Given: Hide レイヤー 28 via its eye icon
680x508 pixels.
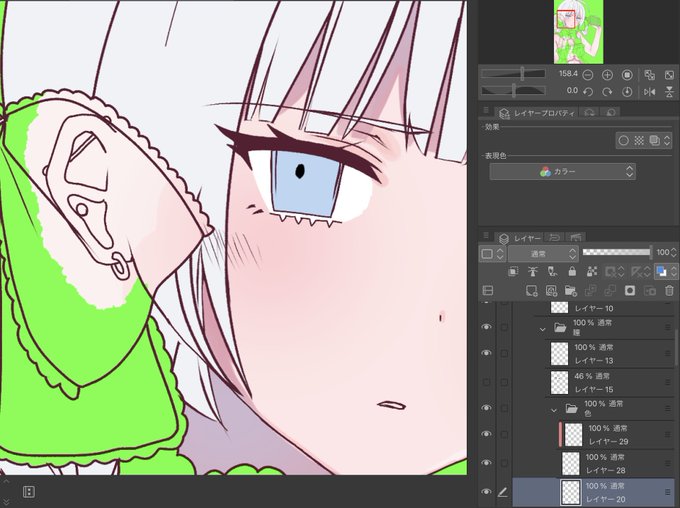Looking at the screenshot, I should tap(486, 463).
